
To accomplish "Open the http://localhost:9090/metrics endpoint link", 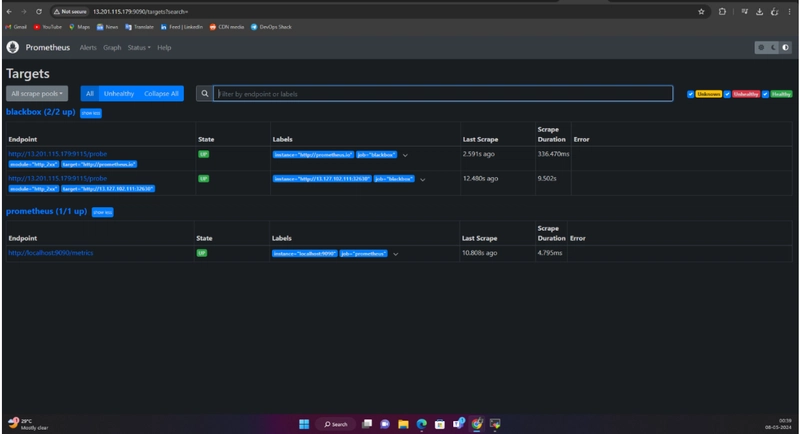I will (x=51, y=253).
